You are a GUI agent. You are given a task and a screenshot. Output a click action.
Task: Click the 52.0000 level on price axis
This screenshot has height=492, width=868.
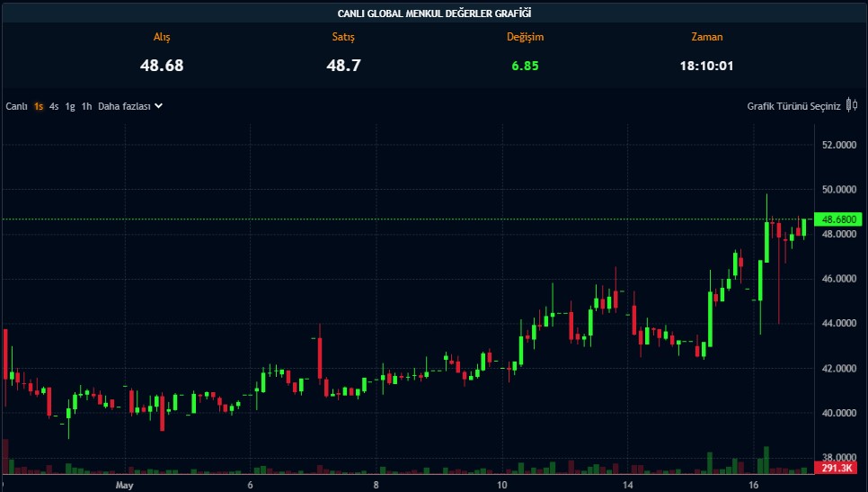[839, 145]
